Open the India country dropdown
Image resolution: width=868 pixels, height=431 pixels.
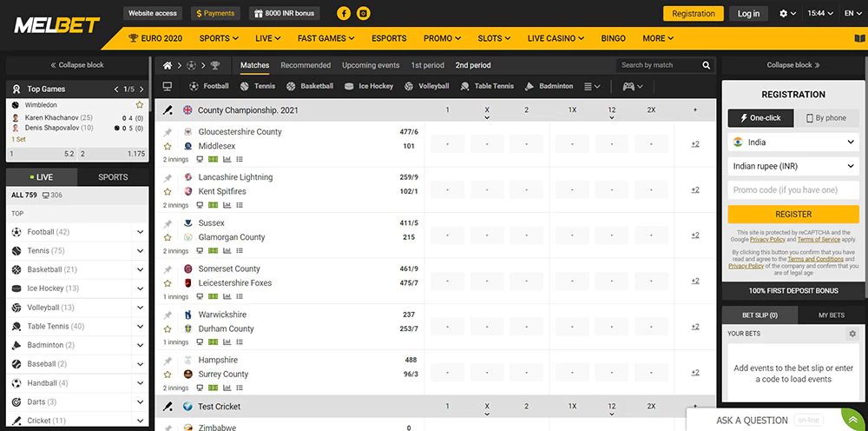pos(793,143)
